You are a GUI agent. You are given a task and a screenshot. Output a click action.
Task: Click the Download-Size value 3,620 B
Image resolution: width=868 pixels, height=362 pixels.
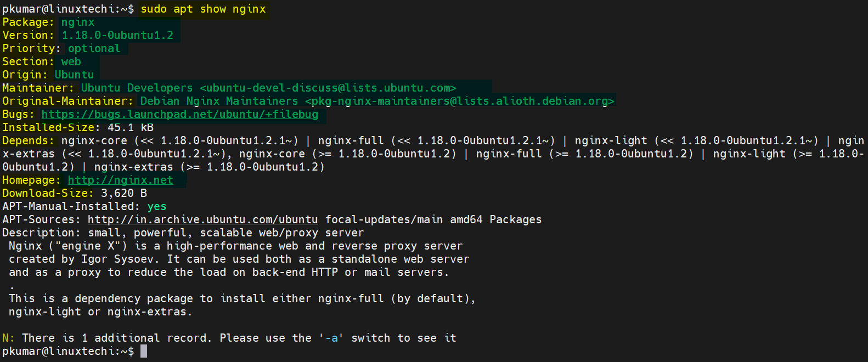pyautogui.click(x=124, y=193)
